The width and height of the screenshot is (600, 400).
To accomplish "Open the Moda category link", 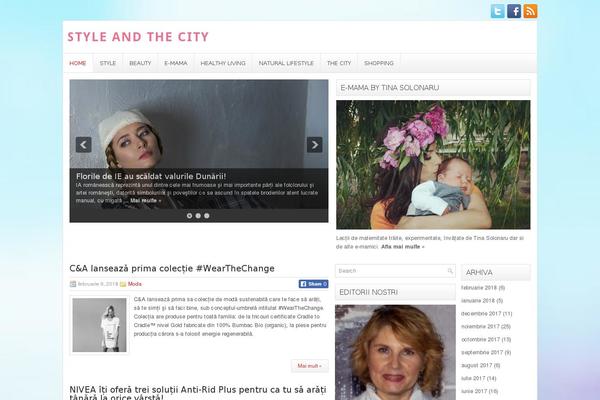I will coord(135,284).
